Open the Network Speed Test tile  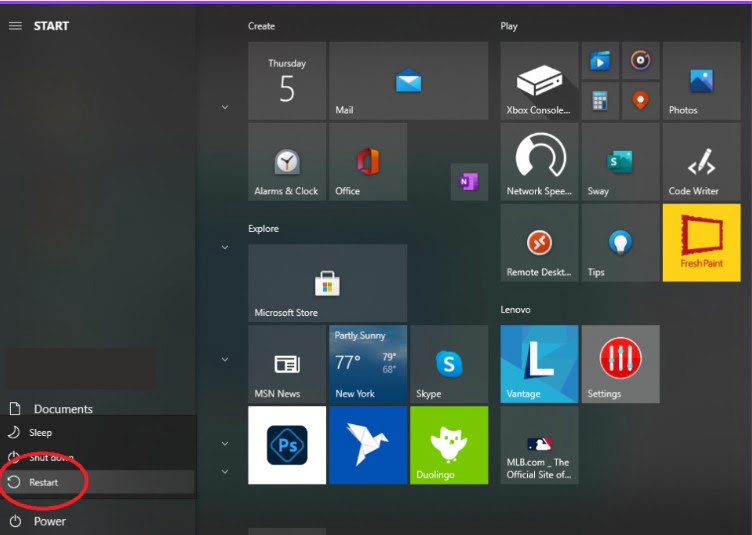point(539,162)
